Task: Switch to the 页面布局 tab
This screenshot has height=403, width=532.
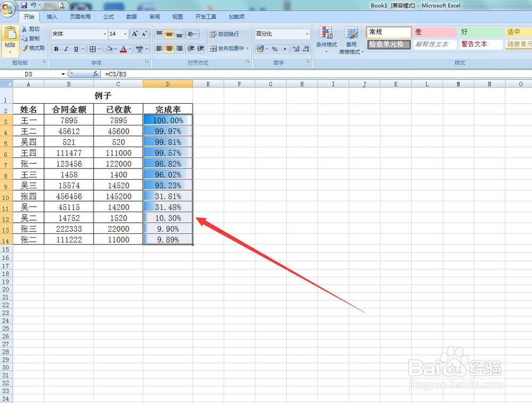Action: click(80, 16)
